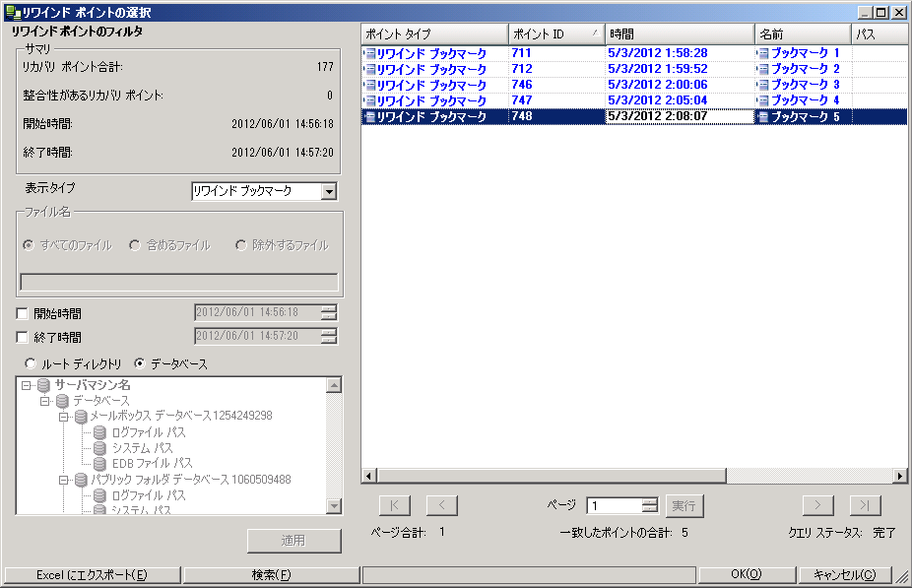Click the tree scroll up arrow
This screenshot has height=588, width=912.
334,385
